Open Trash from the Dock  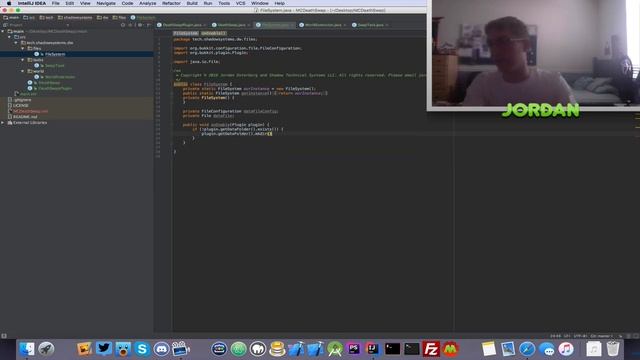click(613, 349)
